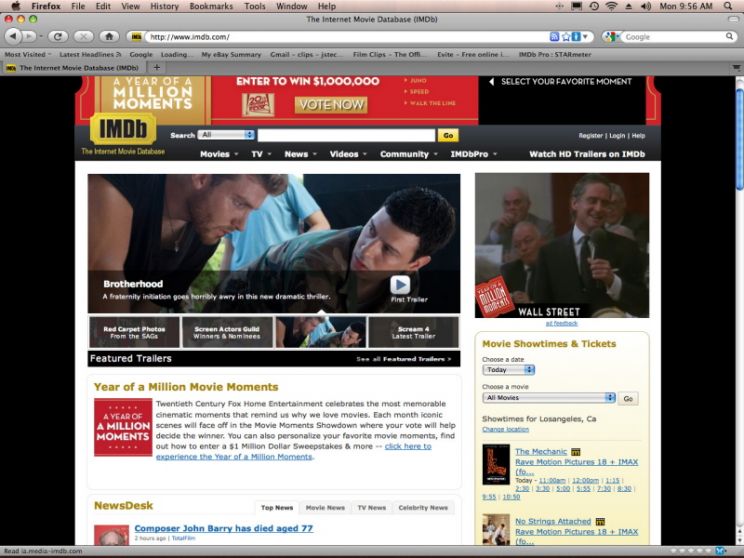Expand the Community navigation menu
Viewport: 744px width, 558px height.
click(x=409, y=154)
